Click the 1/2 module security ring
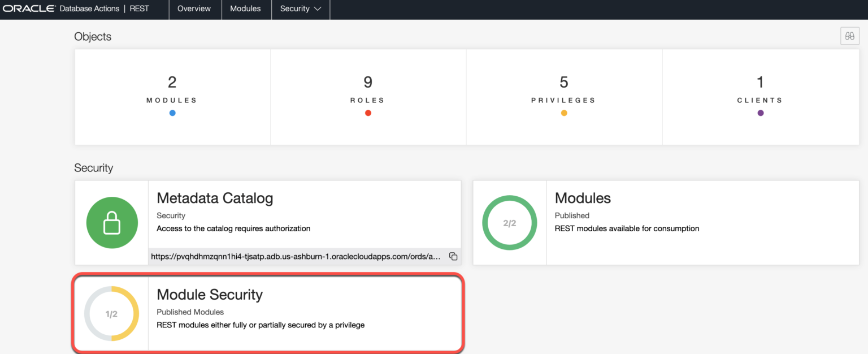This screenshot has height=354, width=868. [x=111, y=314]
